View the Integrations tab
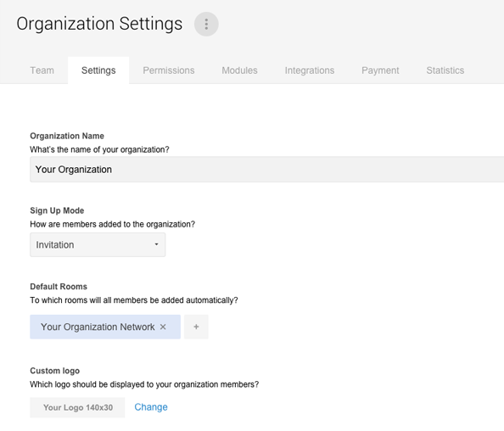The height and width of the screenshot is (431, 504). coord(310,70)
